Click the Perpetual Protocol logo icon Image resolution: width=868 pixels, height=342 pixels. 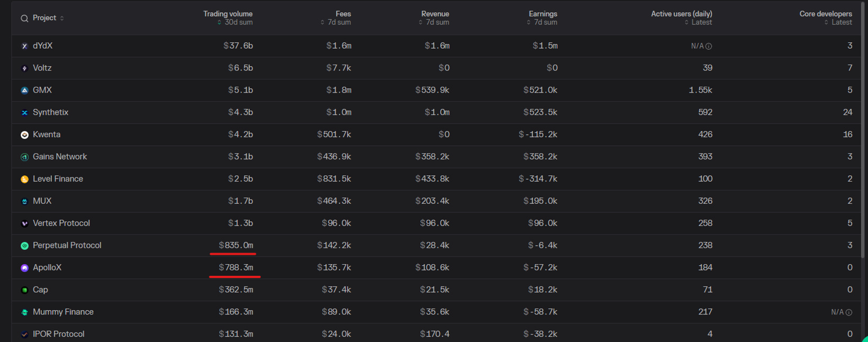pos(24,246)
